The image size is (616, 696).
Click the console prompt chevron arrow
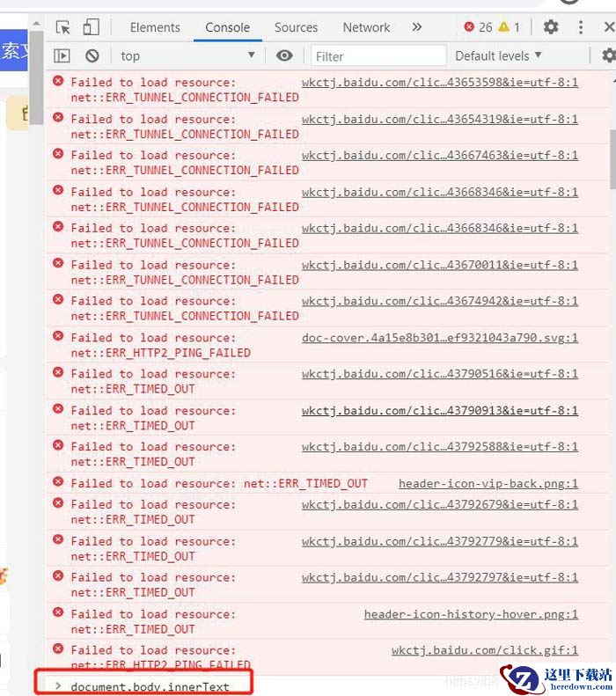(58, 685)
